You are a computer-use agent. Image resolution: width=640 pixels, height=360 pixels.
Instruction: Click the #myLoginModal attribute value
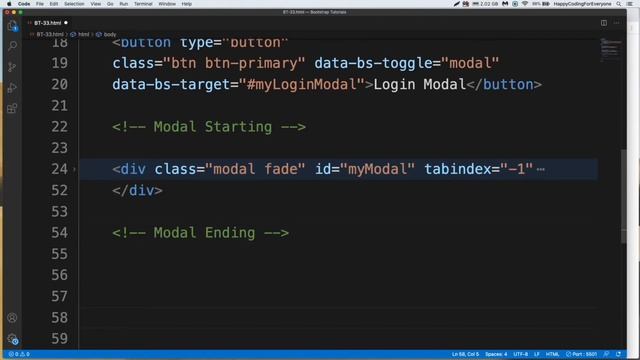point(302,84)
